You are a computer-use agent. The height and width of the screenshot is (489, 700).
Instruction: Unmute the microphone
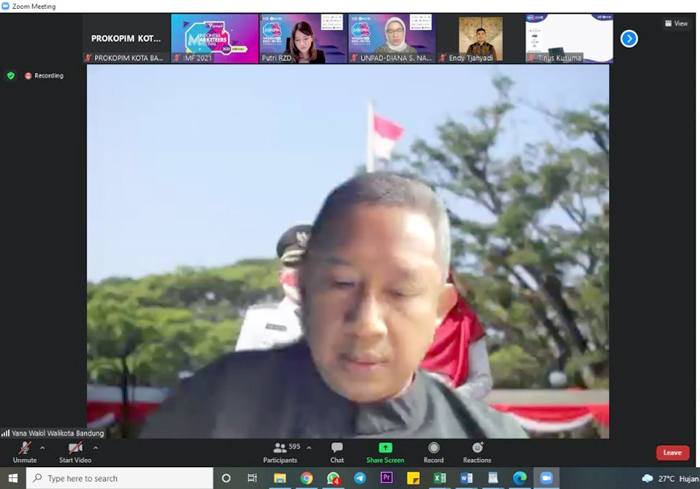point(24,450)
